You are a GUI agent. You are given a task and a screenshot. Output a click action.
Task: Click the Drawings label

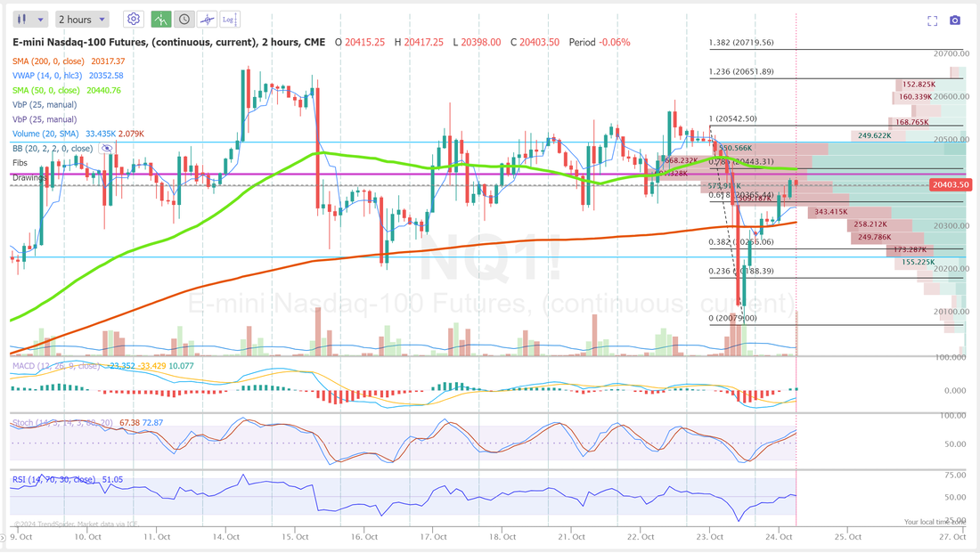(29, 177)
